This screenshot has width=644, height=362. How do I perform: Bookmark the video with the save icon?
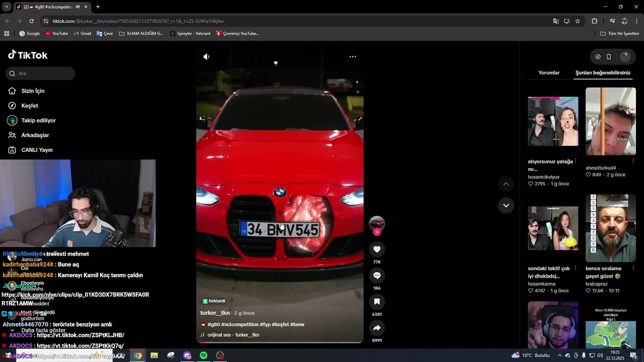377,302
